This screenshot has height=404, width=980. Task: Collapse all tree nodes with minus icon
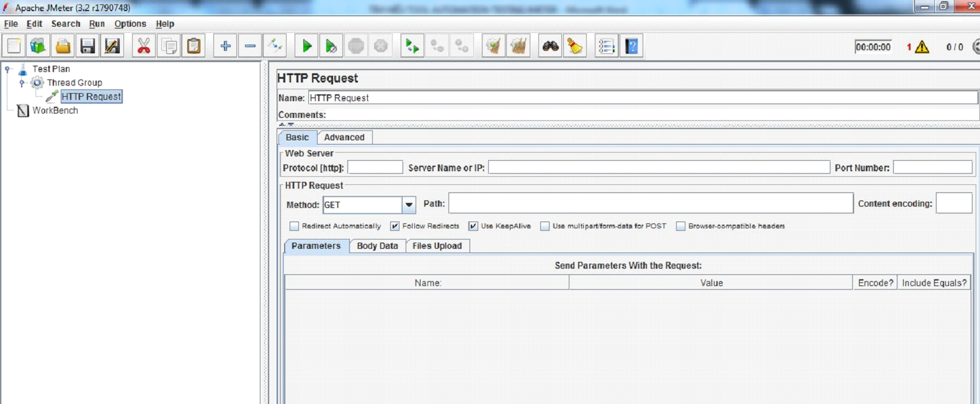[x=250, y=46]
